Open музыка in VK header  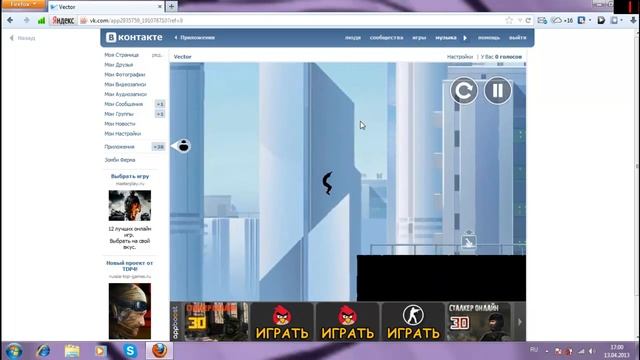(445, 38)
